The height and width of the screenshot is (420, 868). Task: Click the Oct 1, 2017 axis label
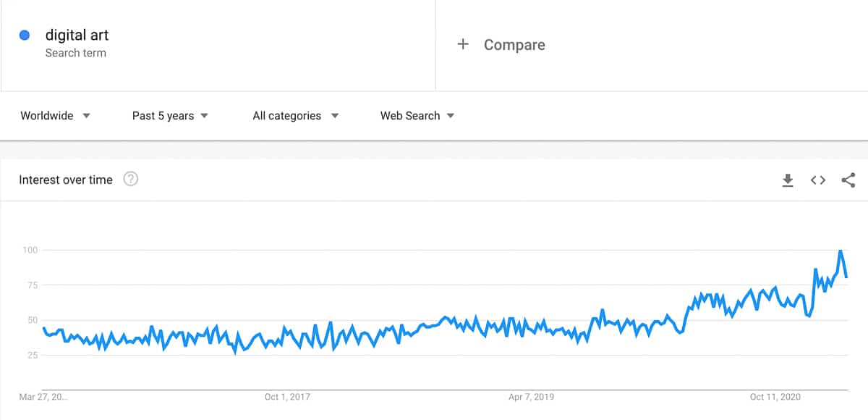[x=288, y=397]
